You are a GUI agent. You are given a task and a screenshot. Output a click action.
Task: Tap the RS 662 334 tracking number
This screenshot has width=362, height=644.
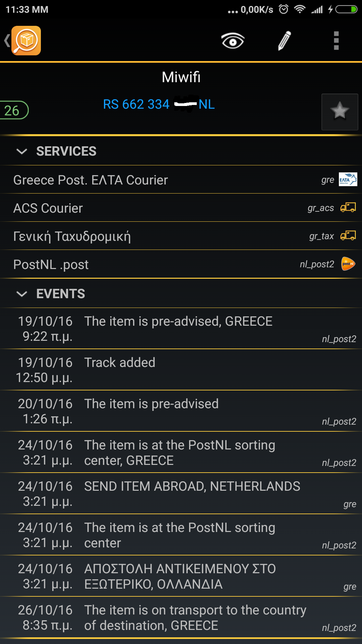coord(159,104)
